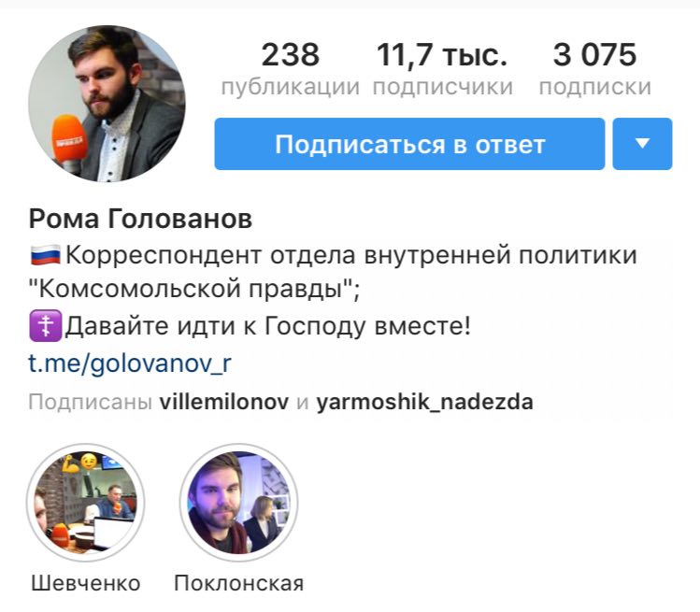
Task: Show the 11,7 тыс. подписчики followers list
Action: [442, 69]
